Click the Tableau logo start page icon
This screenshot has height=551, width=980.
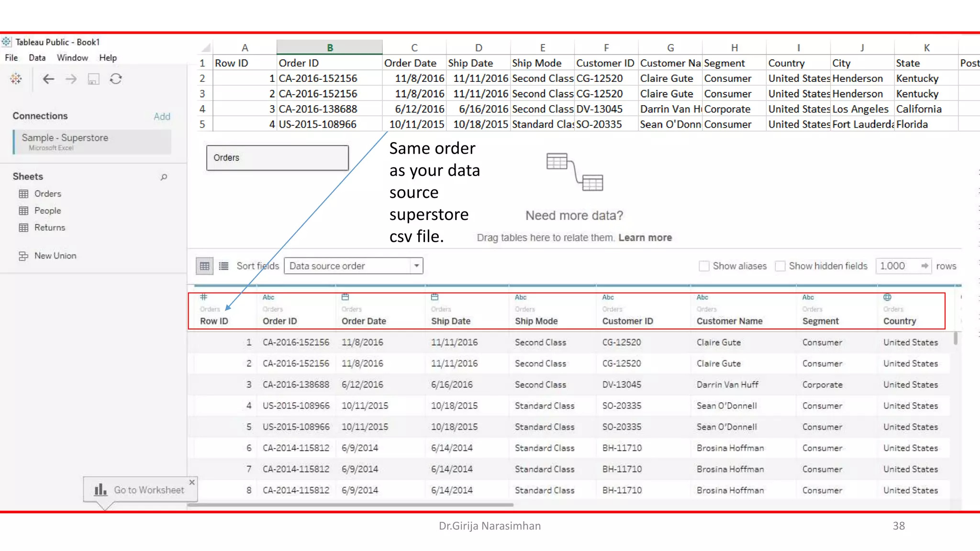click(16, 79)
